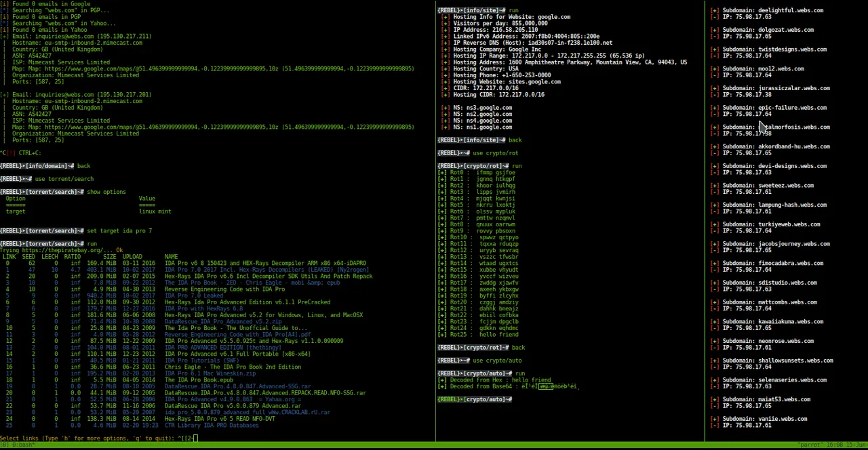Screen dimensions: 868x450
Task: Select torrent 'IDA Pro Tutorials (SWF)'
Action: [202, 361]
